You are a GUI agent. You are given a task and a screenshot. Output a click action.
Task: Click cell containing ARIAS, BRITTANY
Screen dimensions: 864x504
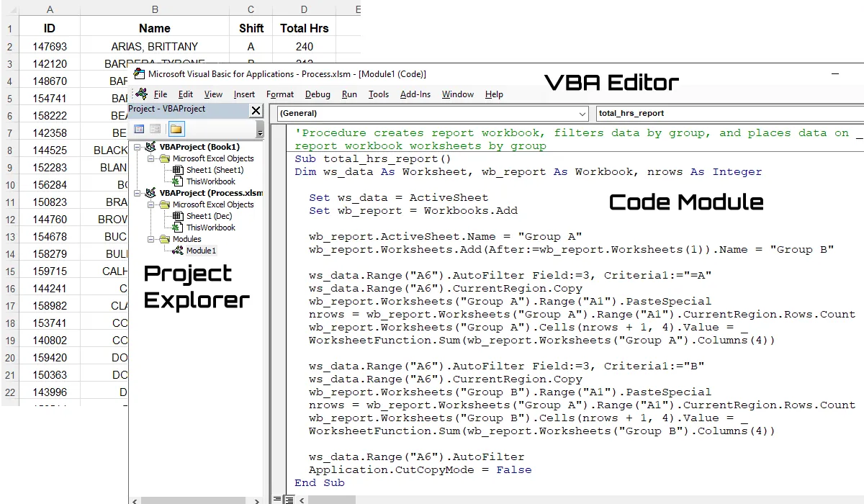point(155,46)
